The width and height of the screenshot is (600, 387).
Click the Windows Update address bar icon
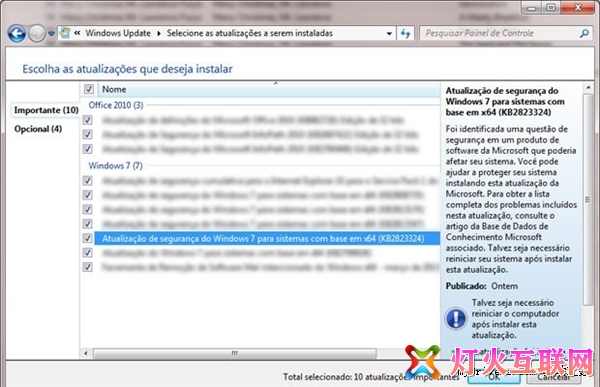[x=65, y=33]
